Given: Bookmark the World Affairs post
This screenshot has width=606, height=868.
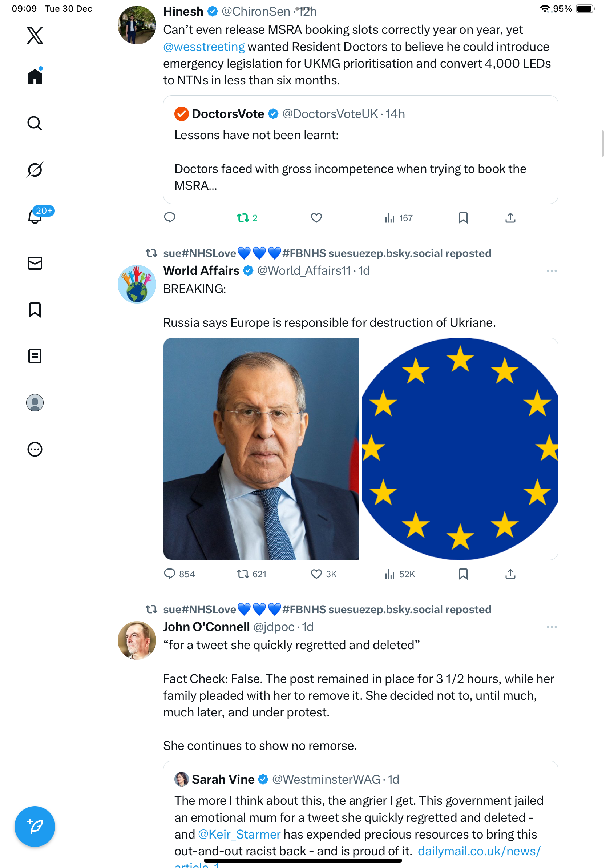Looking at the screenshot, I should [463, 574].
